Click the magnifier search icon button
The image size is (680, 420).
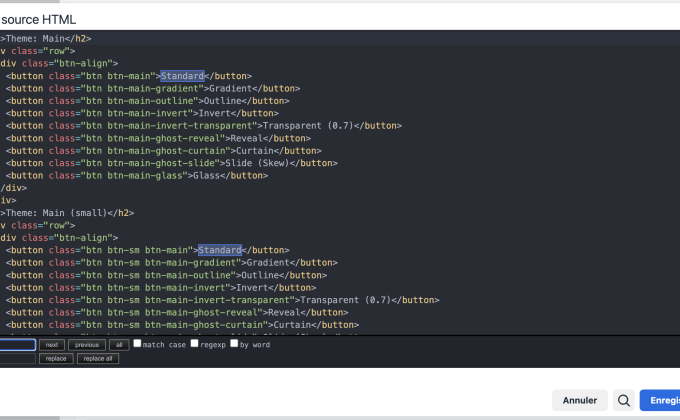pos(624,400)
